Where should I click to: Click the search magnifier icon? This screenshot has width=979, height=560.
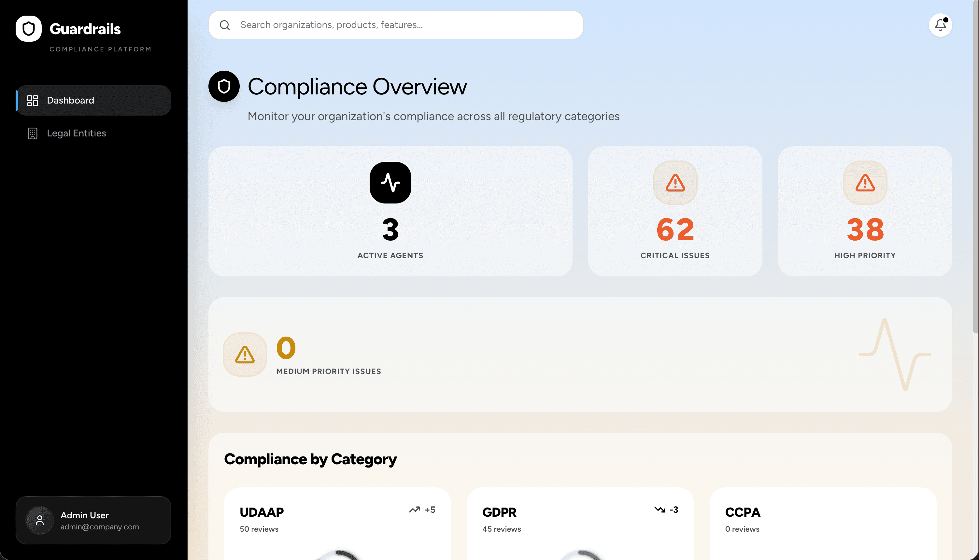(x=225, y=25)
